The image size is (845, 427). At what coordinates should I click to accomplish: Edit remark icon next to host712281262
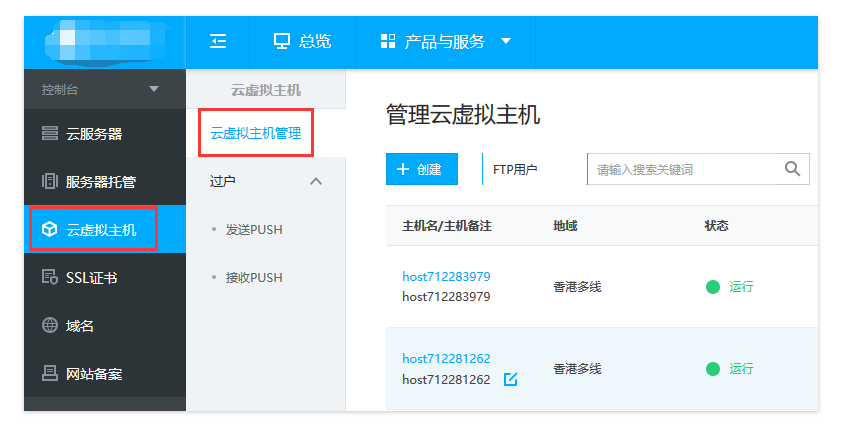point(511,379)
